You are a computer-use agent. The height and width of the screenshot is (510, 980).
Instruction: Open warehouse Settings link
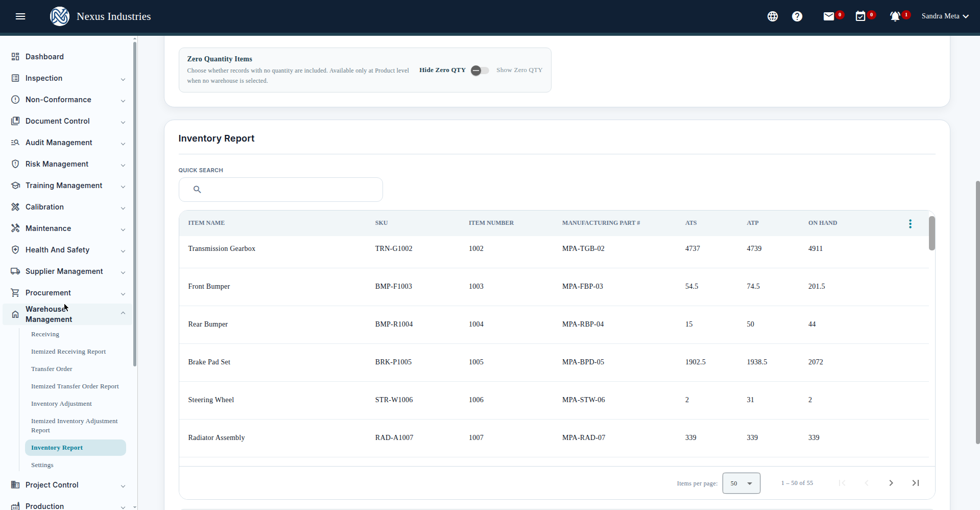click(x=42, y=465)
